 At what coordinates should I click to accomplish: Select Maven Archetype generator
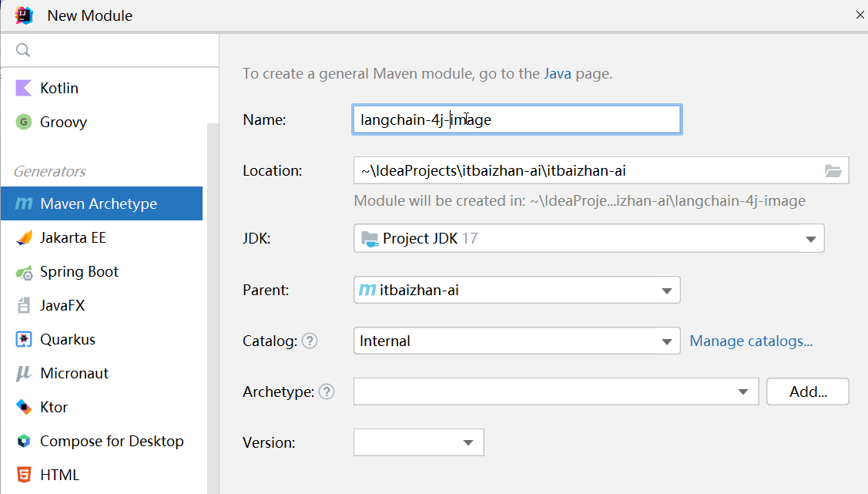pos(102,203)
